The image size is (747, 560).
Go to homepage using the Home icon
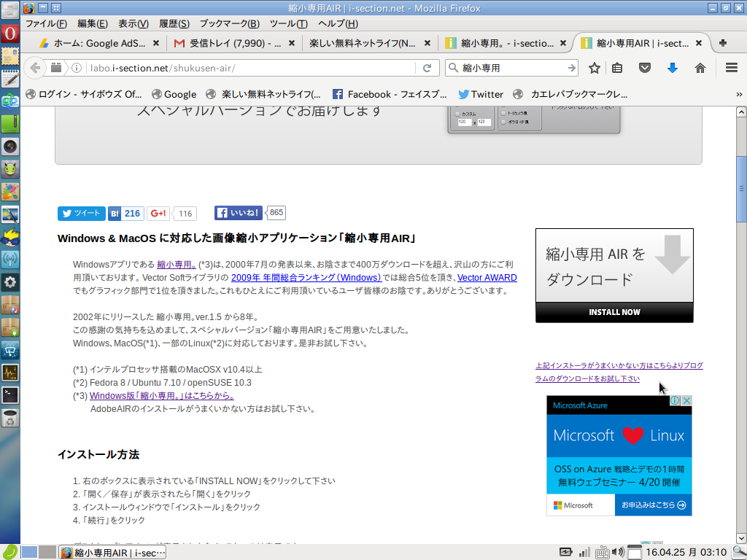pos(700,68)
